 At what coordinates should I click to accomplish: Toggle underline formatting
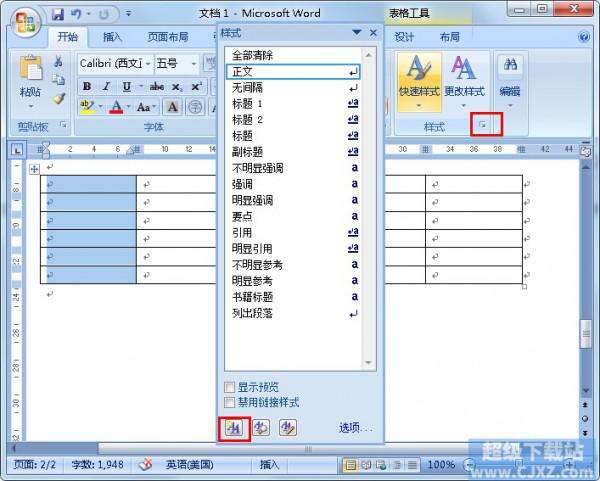(127, 86)
